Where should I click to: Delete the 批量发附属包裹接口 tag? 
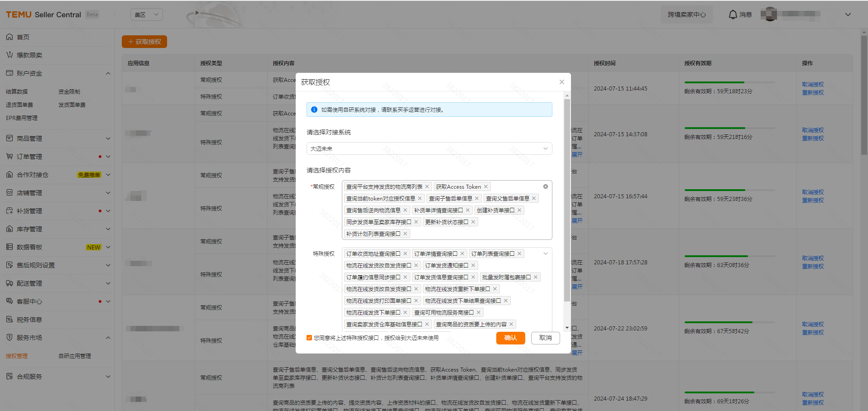[536, 277]
